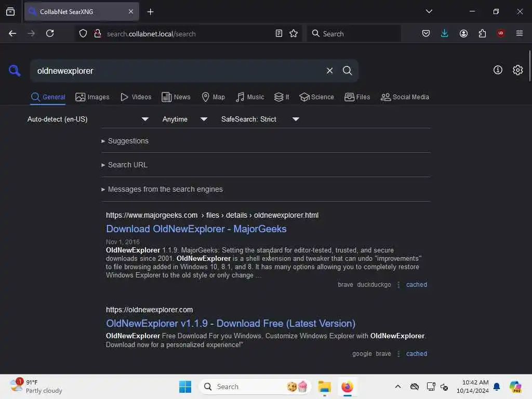Switch to It category
This screenshot has height=399, width=532.
pyautogui.click(x=282, y=97)
